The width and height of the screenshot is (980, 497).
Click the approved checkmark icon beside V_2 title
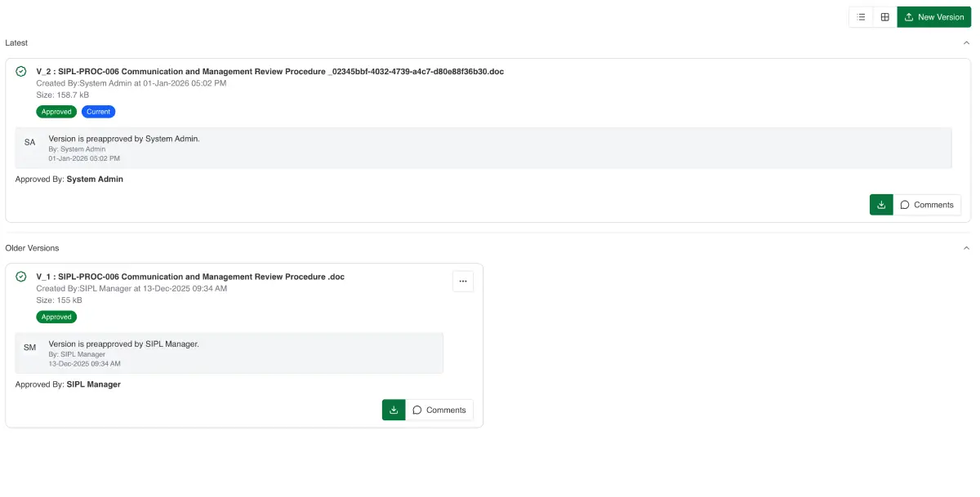tap(22, 71)
